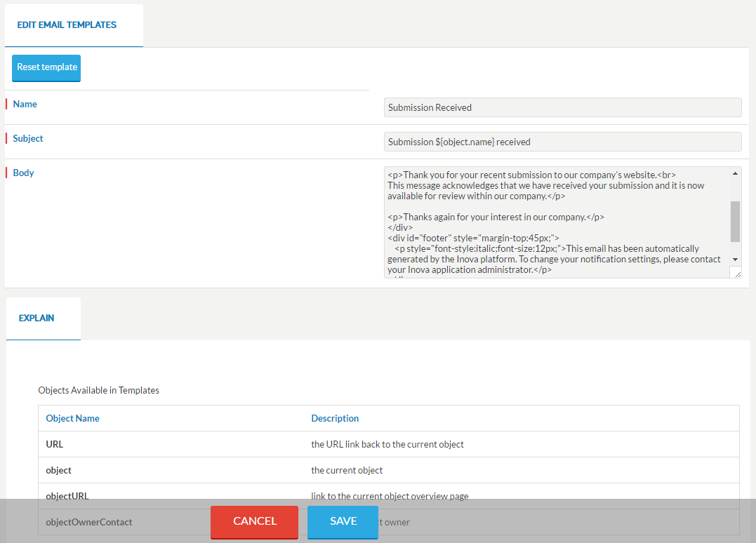Select the objectOwnerContact row name
The image size is (756, 543).
coord(88,522)
